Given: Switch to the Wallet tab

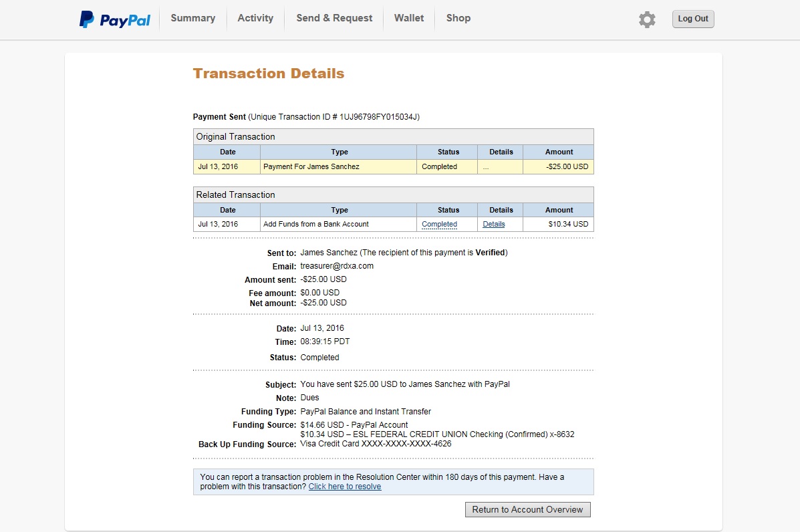Looking at the screenshot, I should [x=408, y=18].
